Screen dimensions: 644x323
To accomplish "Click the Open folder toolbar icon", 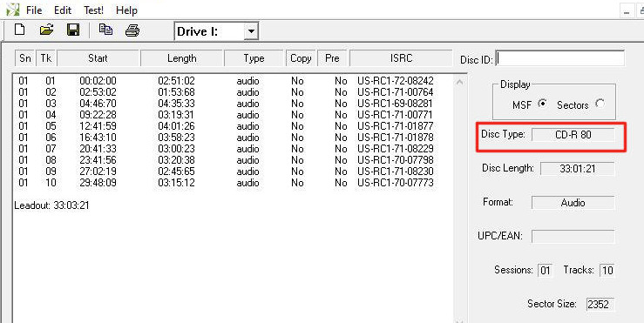I will click(x=47, y=30).
